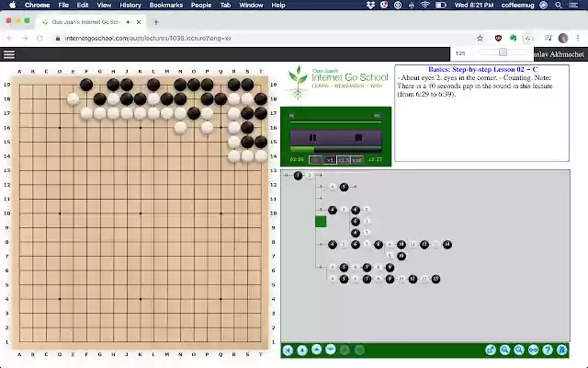Image resolution: width=588 pixels, height=368 pixels.
Task: Bookmark this page with the star icon
Action: click(480, 39)
